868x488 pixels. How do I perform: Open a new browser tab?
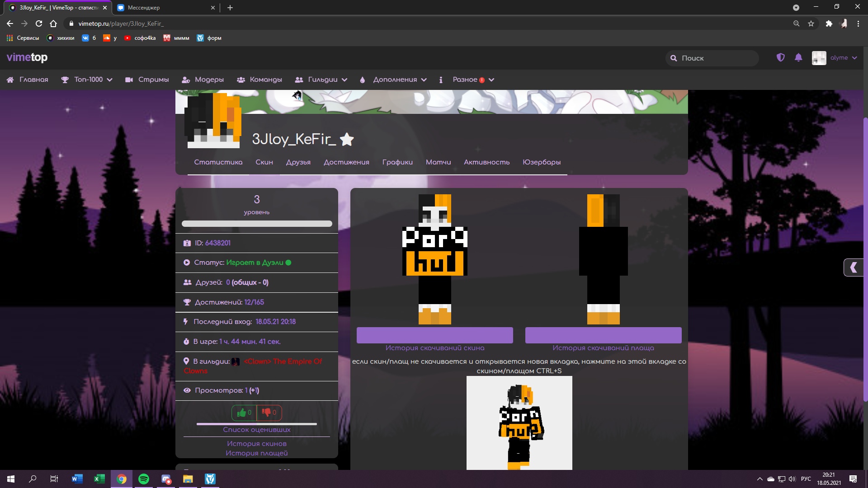click(230, 8)
